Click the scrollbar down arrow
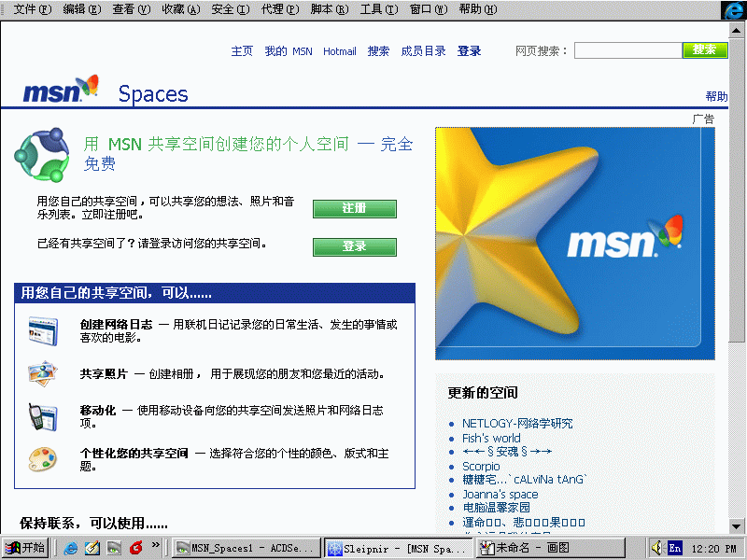The image size is (747, 560). click(736, 526)
